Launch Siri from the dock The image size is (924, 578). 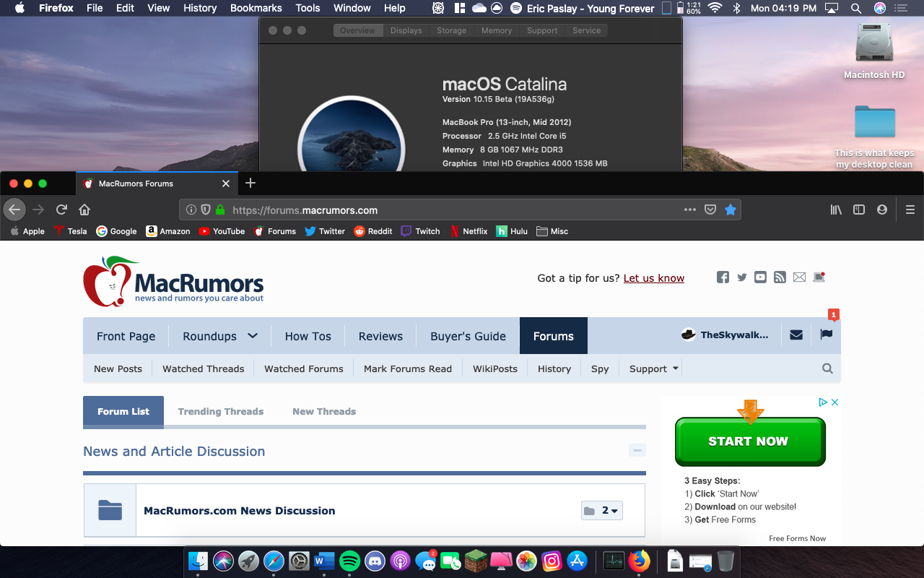tap(223, 561)
